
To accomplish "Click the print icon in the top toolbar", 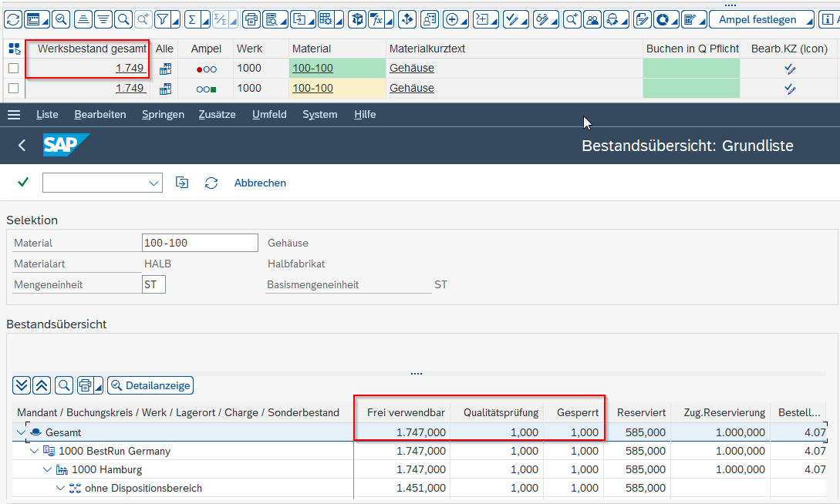I will coord(251,19).
